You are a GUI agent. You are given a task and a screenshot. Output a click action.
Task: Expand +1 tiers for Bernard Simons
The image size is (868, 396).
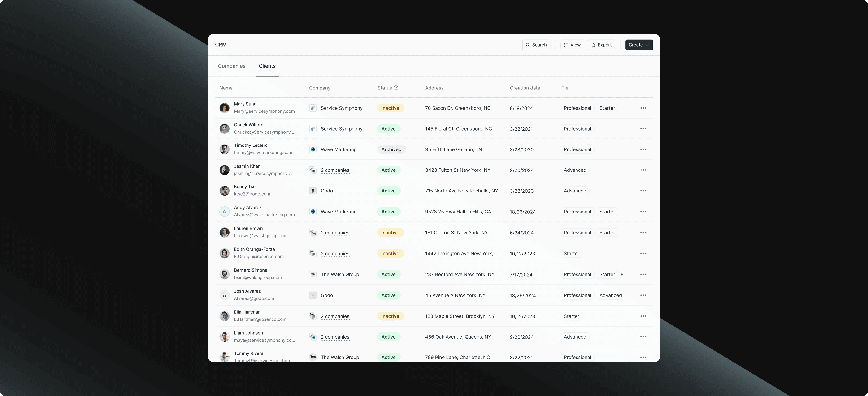623,274
